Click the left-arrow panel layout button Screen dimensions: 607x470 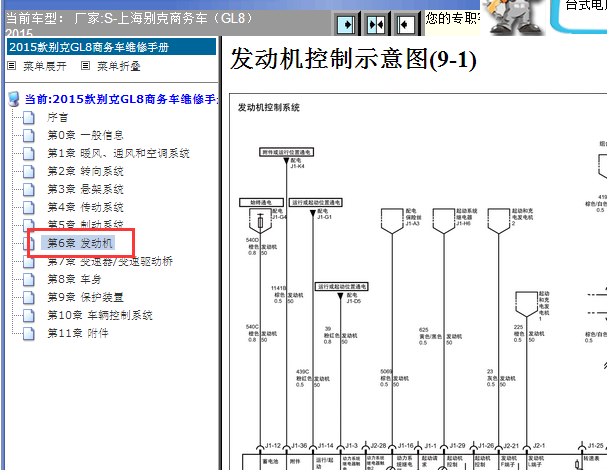point(405,25)
